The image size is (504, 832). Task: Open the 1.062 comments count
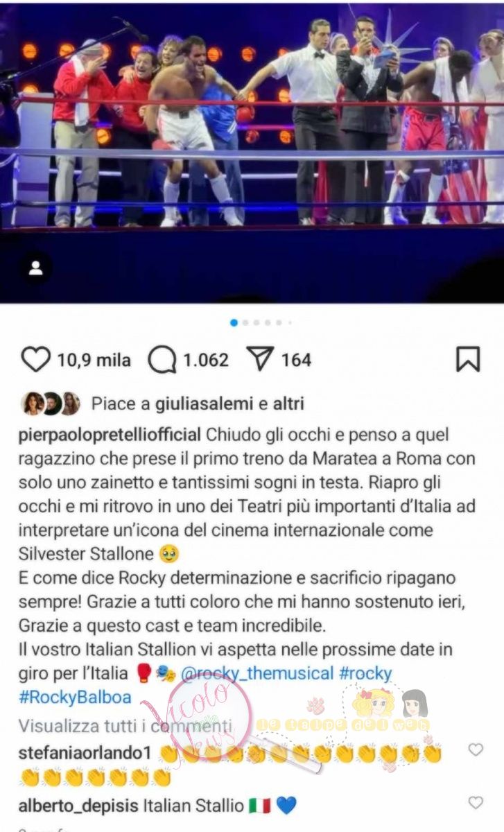[x=206, y=360]
